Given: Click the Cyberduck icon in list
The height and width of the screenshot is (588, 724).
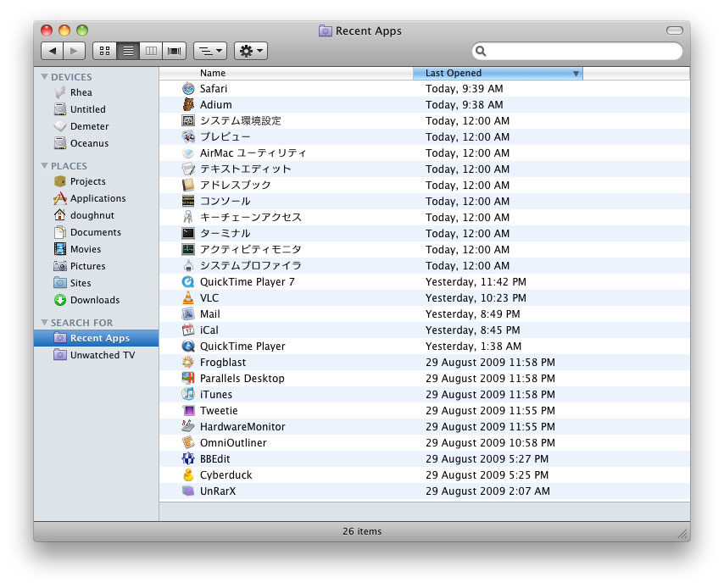Looking at the screenshot, I should pos(188,475).
